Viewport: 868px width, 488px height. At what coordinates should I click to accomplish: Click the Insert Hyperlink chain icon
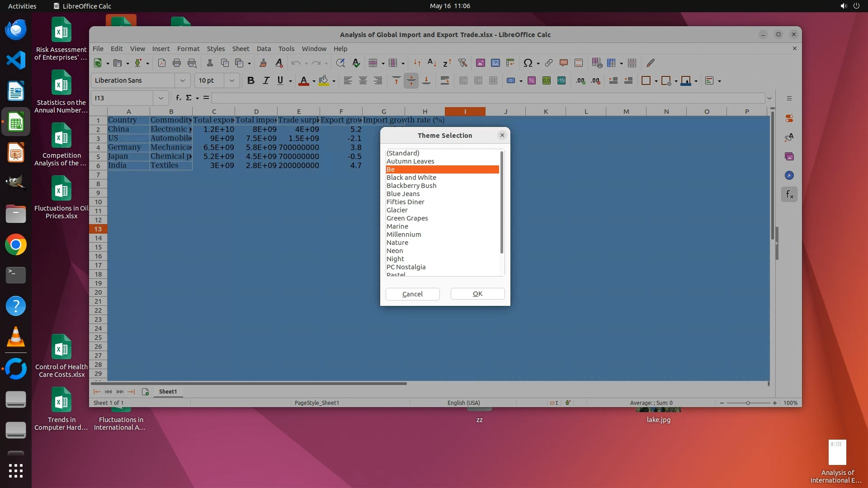coord(548,63)
